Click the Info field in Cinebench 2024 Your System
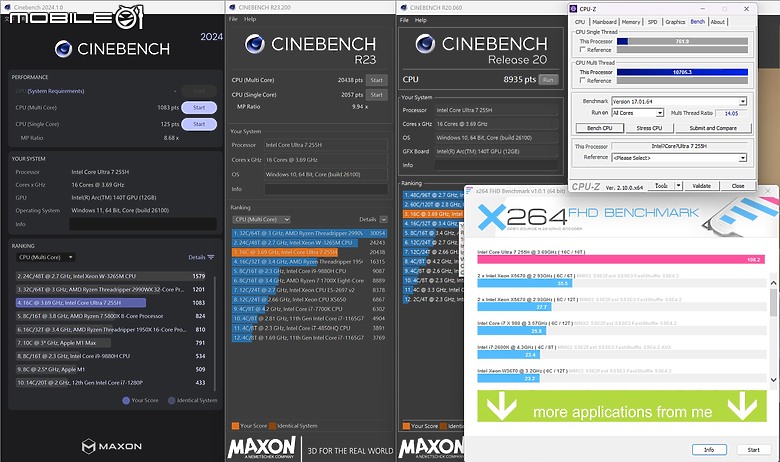This screenshot has height=462, width=780. pyautogui.click(x=143, y=224)
